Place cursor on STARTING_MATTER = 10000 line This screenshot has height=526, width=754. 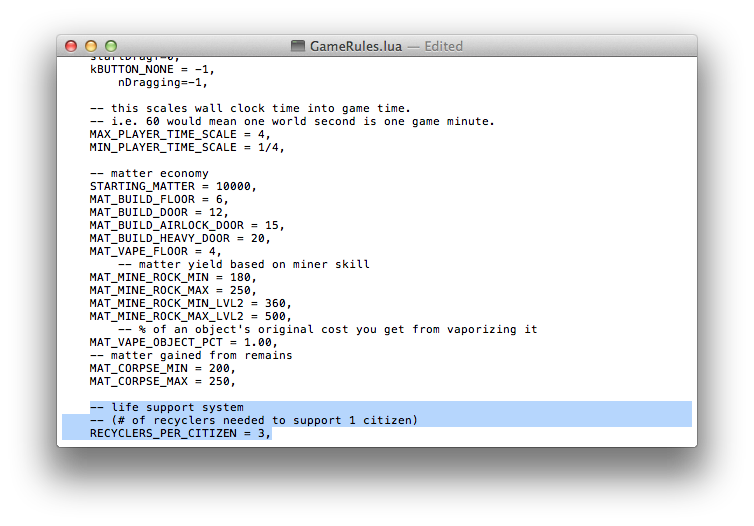point(172,186)
